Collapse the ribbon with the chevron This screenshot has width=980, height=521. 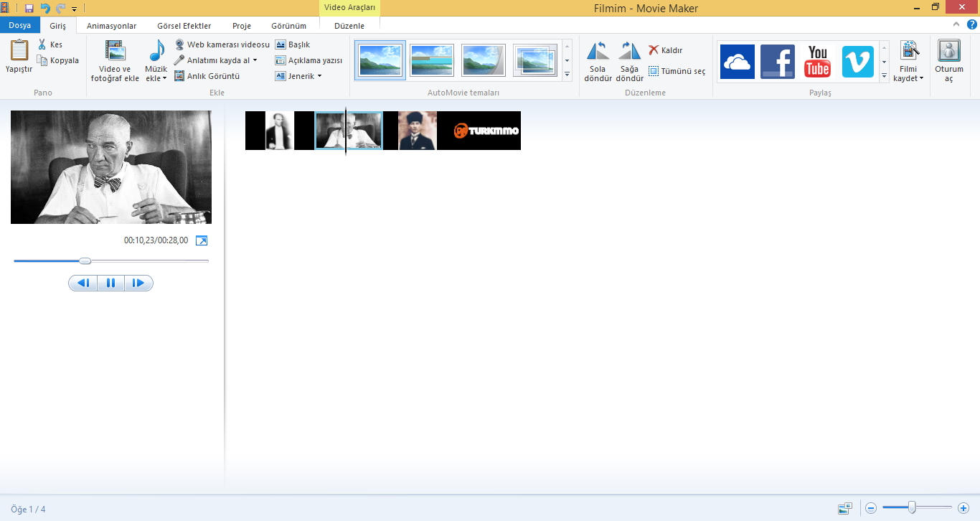(956, 25)
